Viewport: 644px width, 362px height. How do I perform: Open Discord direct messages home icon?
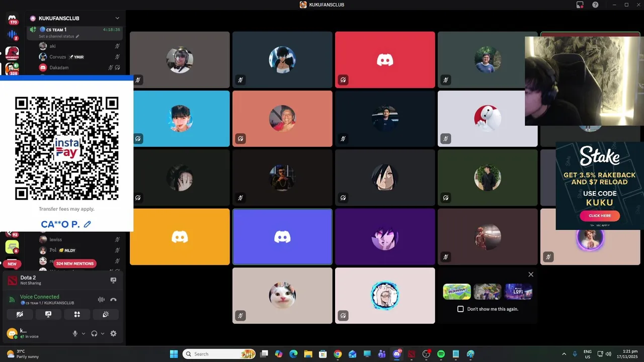coord(12,19)
